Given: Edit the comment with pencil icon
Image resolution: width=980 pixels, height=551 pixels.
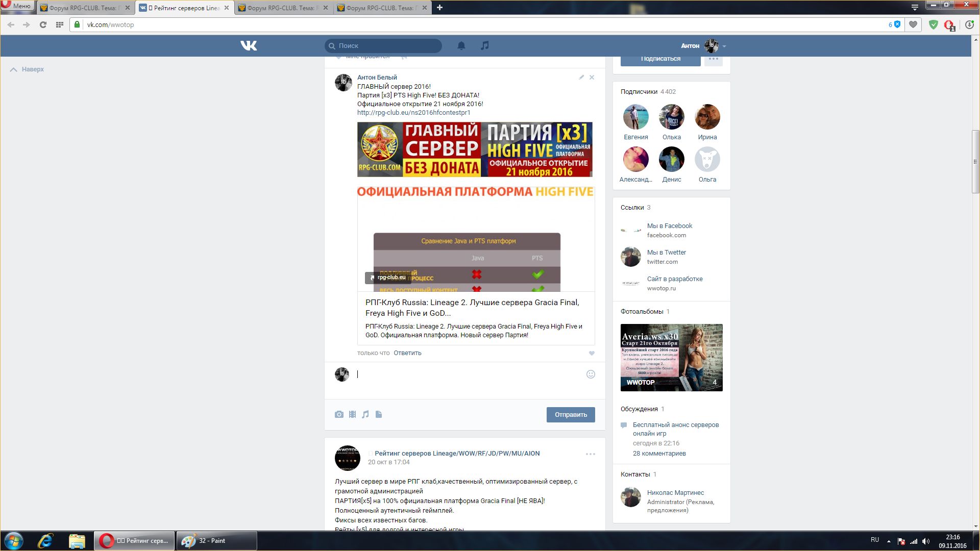Looking at the screenshot, I should (581, 78).
